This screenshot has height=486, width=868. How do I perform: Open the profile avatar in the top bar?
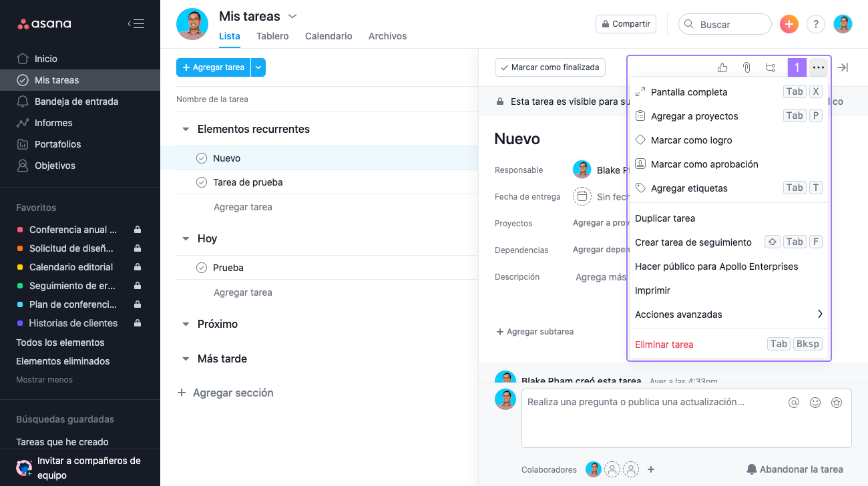tap(843, 24)
